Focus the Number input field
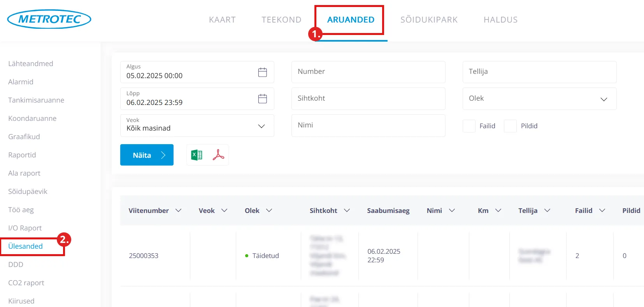The image size is (644, 307). 368,72
